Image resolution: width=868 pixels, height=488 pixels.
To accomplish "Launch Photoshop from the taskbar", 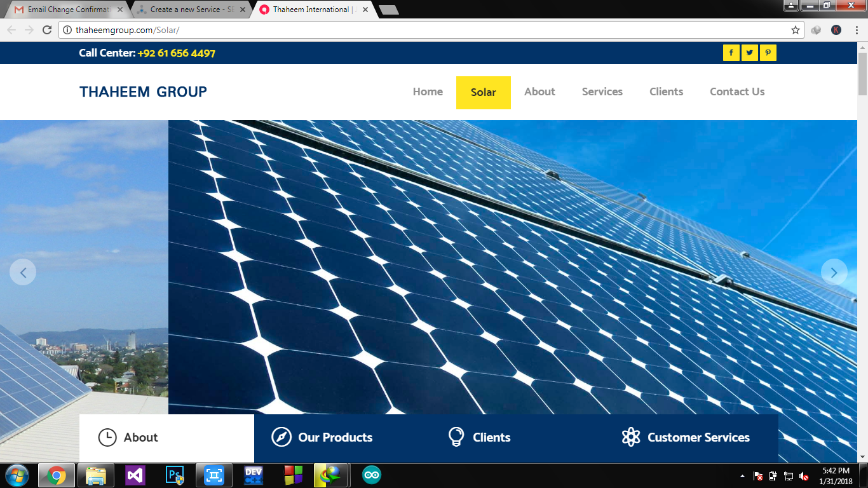I will 174,475.
